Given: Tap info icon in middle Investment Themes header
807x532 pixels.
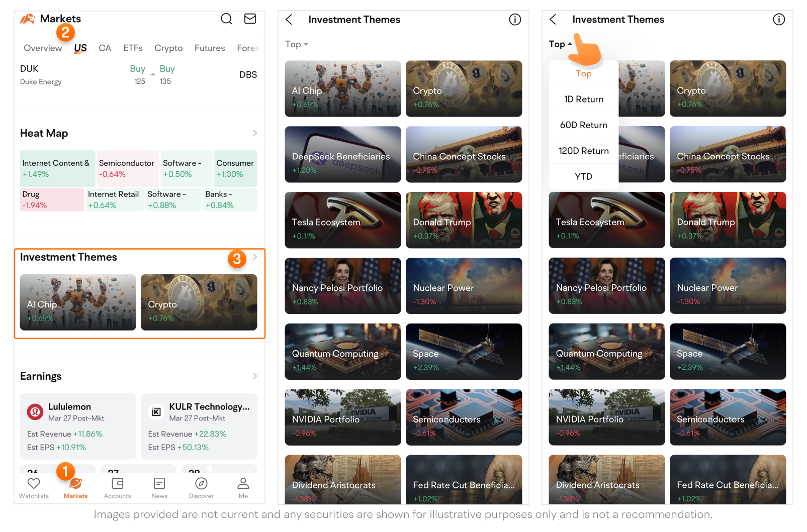Looking at the screenshot, I should pyautogui.click(x=515, y=20).
